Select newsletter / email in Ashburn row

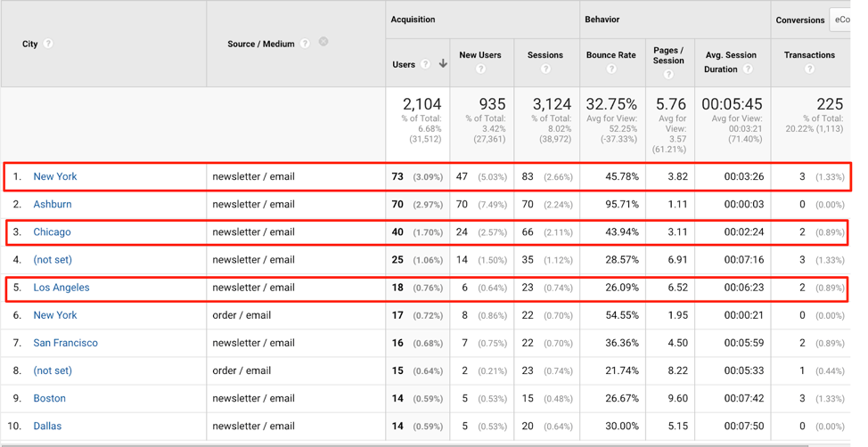coord(253,204)
